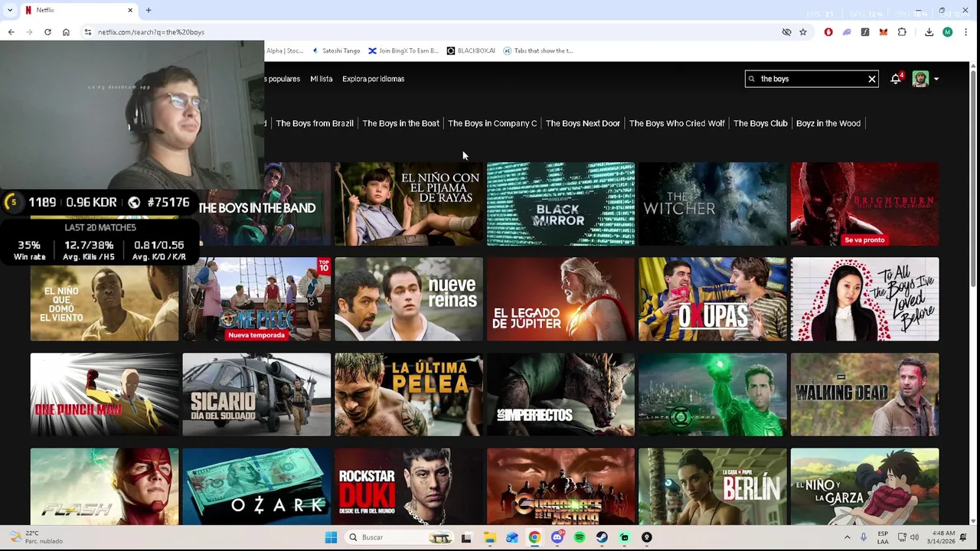Image resolution: width=980 pixels, height=551 pixels.
Task: Open Steam from the taskbar
Action: click(x=602, y=537)
